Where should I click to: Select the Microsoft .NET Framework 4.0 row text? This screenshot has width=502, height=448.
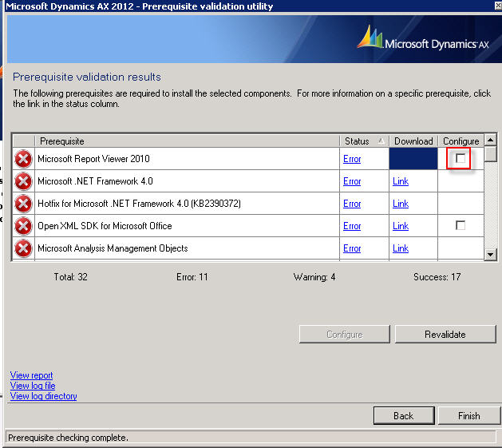[95, 181]
